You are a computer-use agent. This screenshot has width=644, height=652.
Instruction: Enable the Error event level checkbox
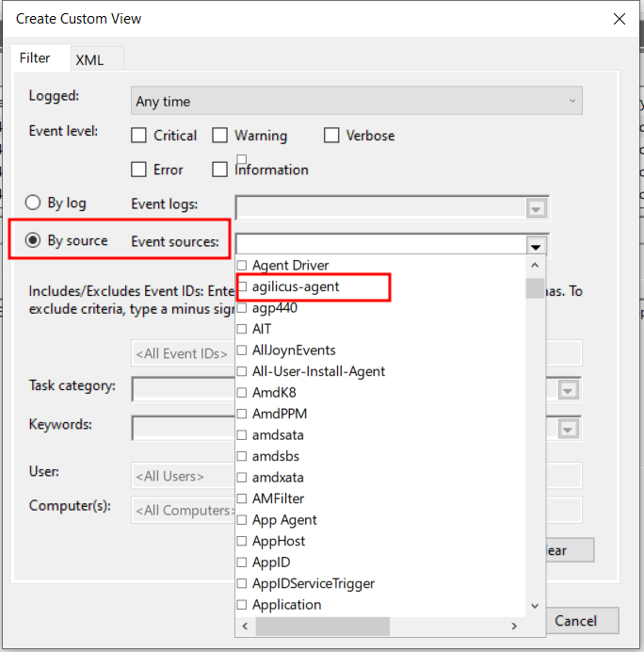click(x=139, y=170)
